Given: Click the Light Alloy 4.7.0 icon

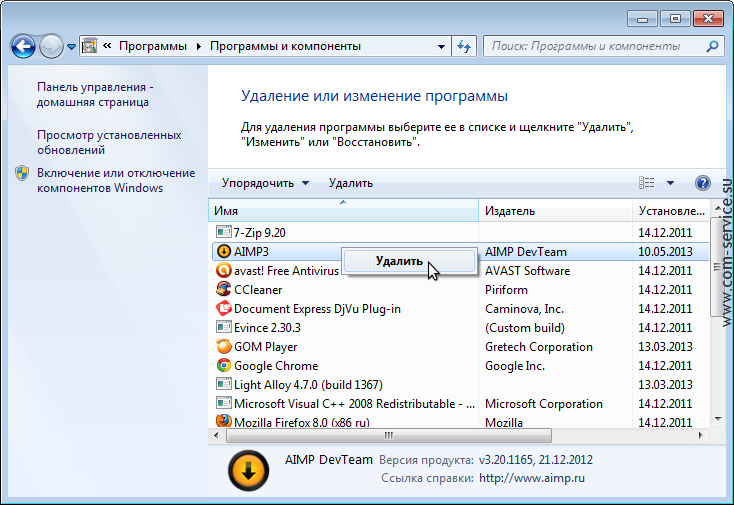Looking at the screenshot, I should point(224,384).
